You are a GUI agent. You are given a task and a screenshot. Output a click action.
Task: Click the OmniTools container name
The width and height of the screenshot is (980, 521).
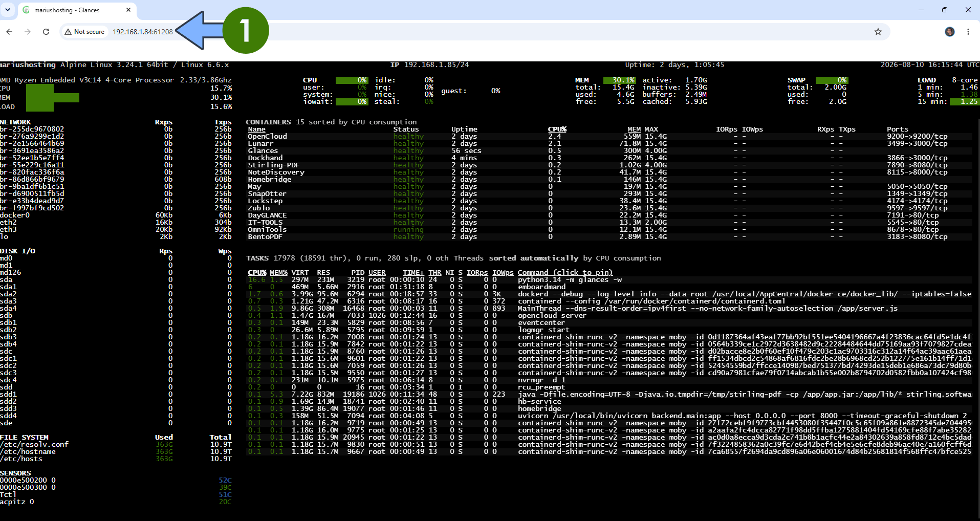click(x=267, y=230)
